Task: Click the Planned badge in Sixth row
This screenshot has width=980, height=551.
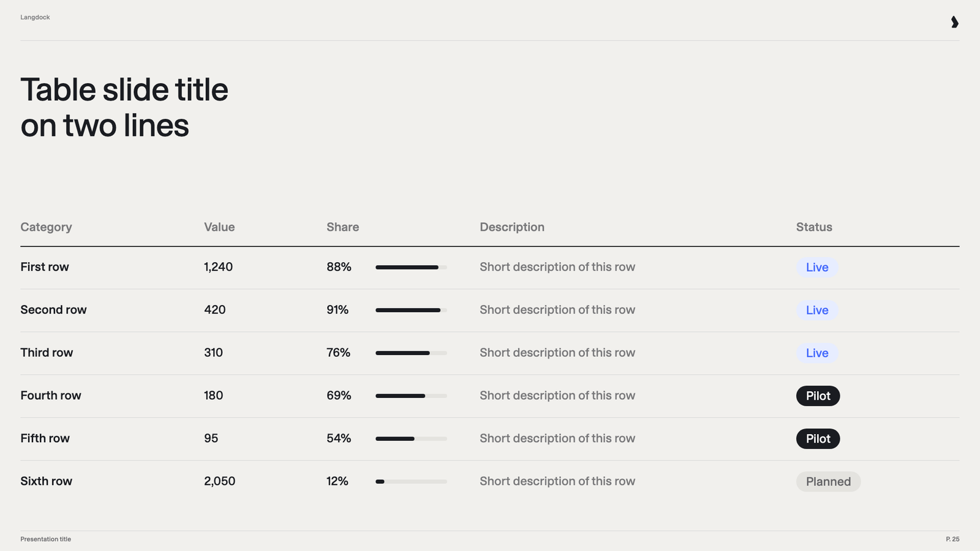Action: point(828,482)
